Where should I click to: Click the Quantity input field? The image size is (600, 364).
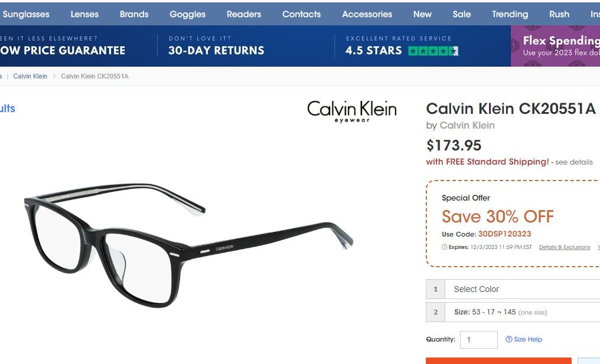(478, 340)
